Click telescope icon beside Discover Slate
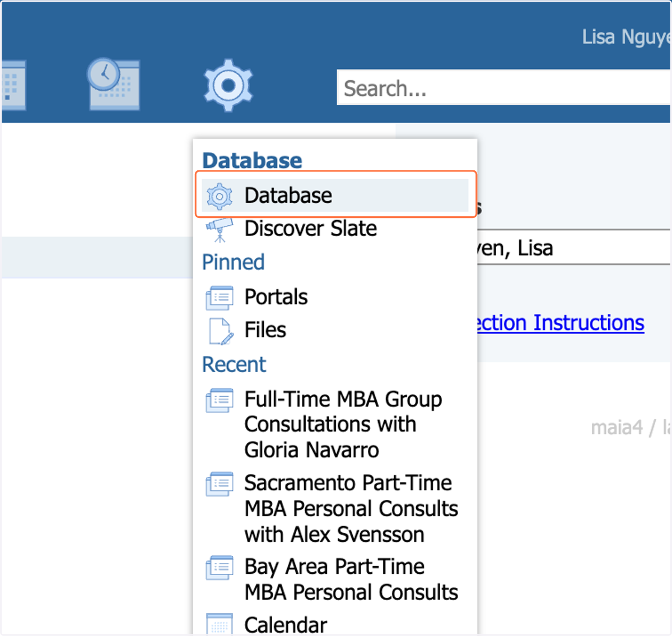 220,230
